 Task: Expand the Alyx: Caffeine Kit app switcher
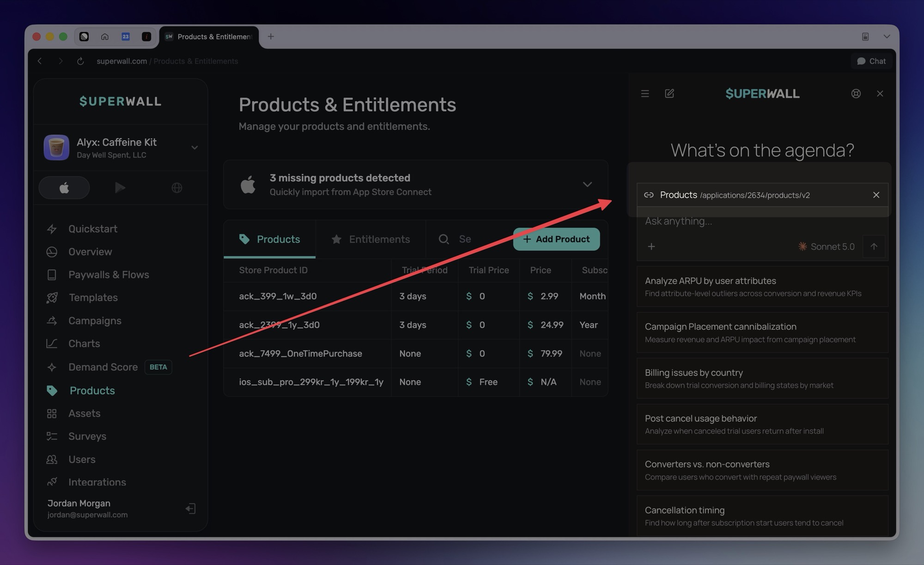pyautogui.click(x=195, y=147)
